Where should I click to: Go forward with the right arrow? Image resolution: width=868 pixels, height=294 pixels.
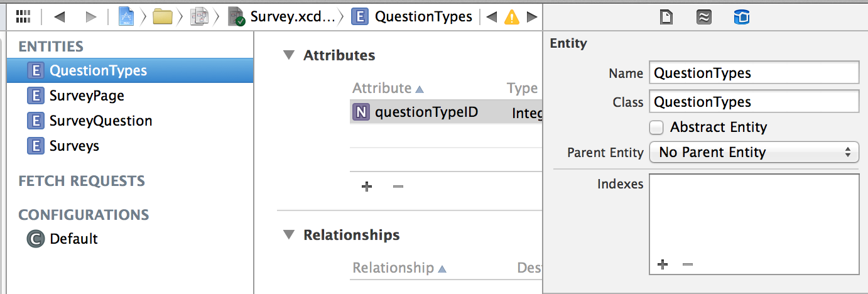(x=91, y=16)
